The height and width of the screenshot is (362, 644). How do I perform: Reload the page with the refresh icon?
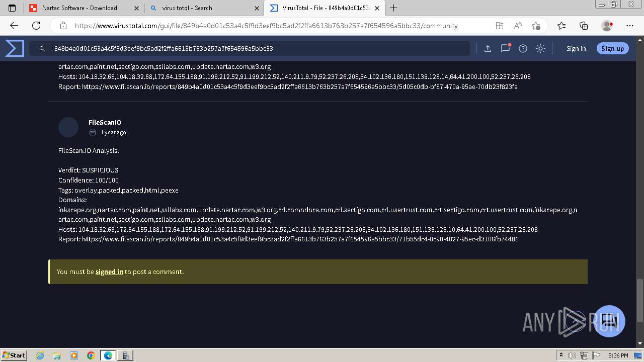36,26
